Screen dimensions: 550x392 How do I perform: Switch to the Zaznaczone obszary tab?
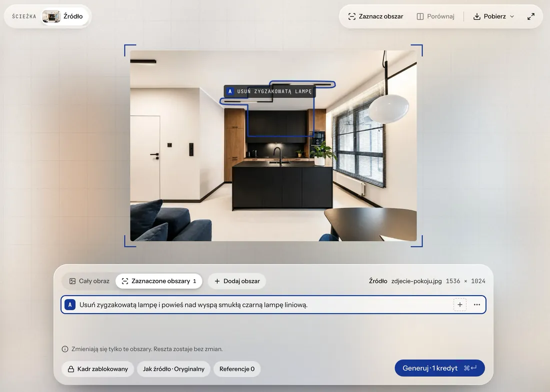coord(159,281)
